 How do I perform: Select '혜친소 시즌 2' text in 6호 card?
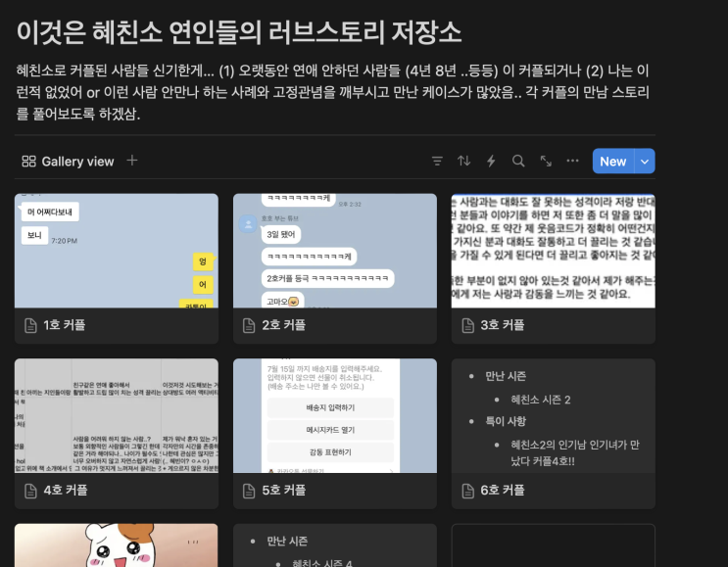coord(541,400)
